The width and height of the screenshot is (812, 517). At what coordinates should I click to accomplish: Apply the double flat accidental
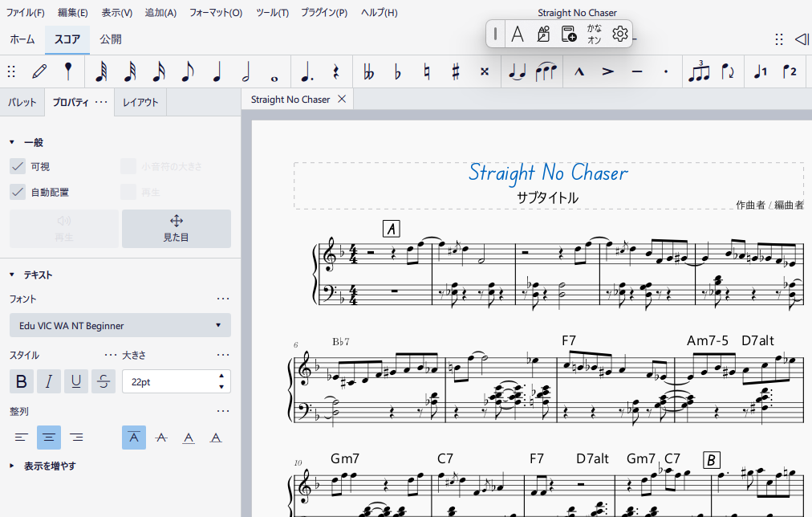point(369,71)
